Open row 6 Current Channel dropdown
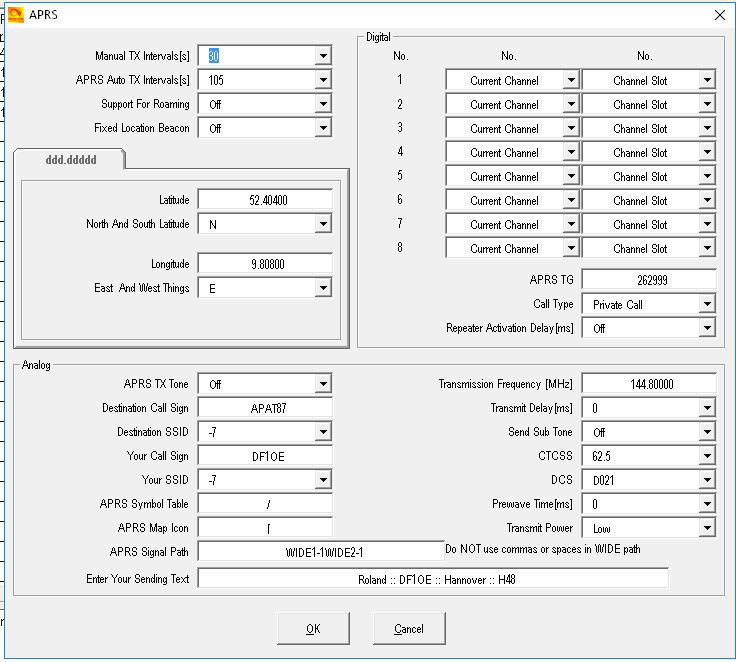 tap(571, 200)
